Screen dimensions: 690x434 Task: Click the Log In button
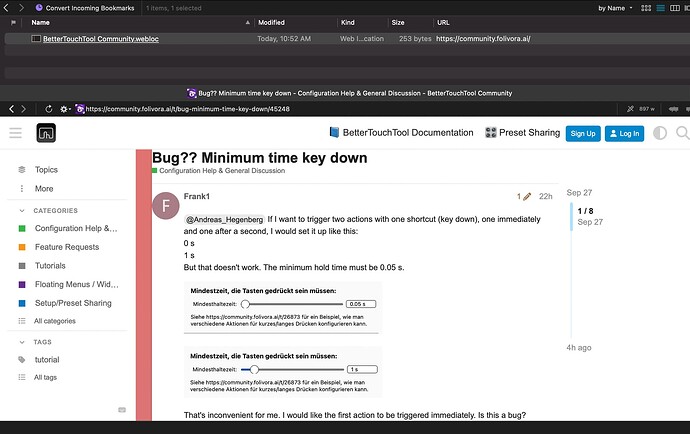[625, 133]
